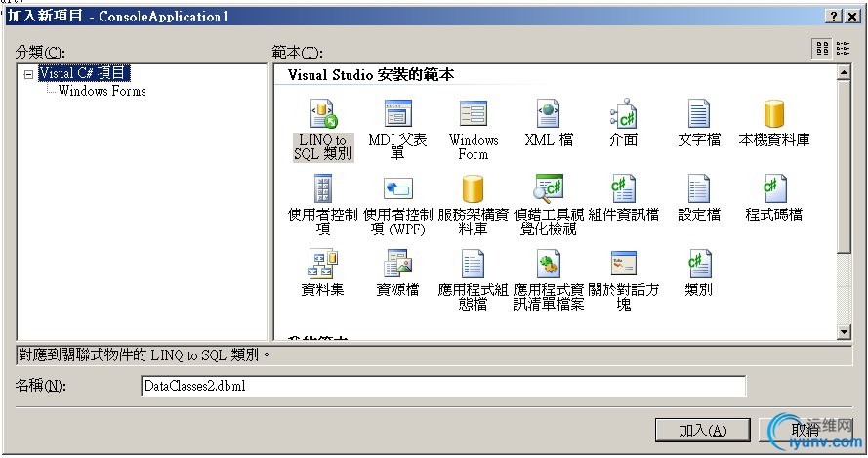The image size is (868, 458).
Task: Select the MDI 父表單 template icon
Action: [398, 113]
